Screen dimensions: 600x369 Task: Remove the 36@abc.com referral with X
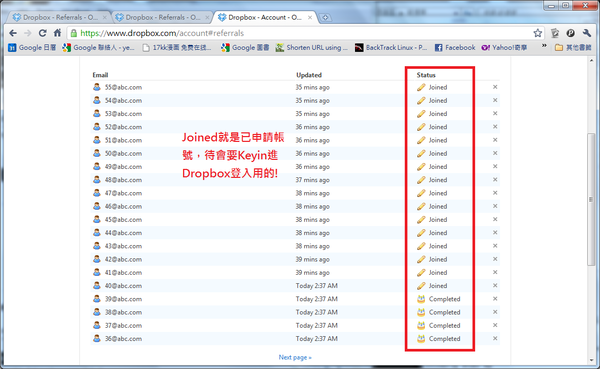click(495, 338)
